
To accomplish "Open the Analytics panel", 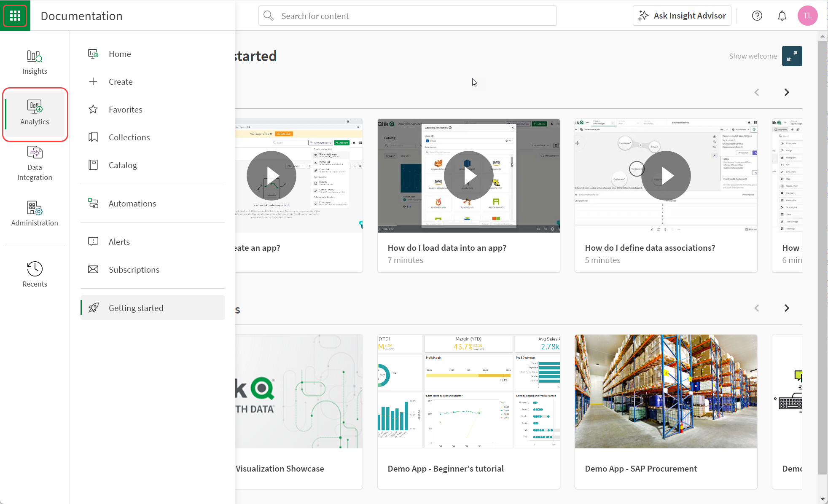I will [x=34, y=112].
